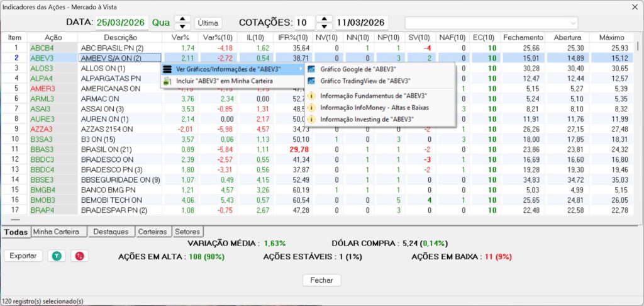Click the Fechar button
Image resolution: width=644 pixels, height=306 pixels.
pos(321,280)
